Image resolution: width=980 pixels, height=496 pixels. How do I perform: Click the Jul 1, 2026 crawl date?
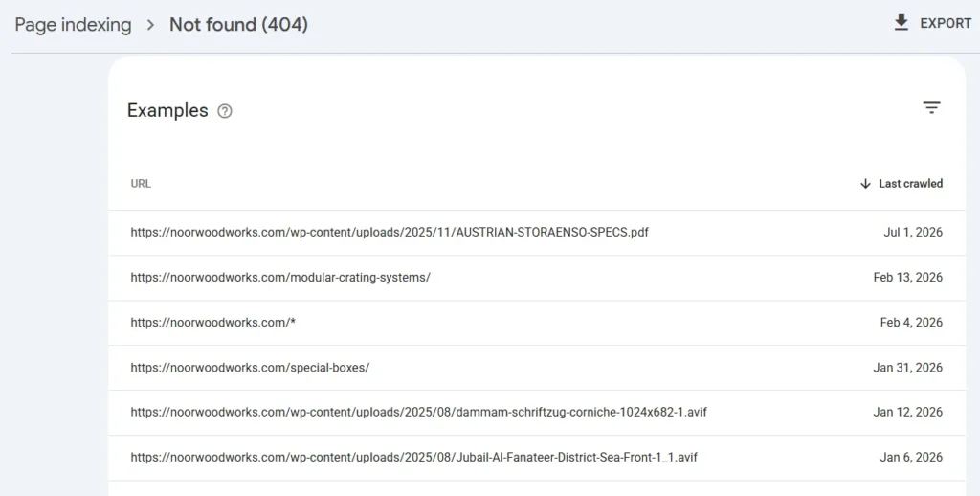click(912, 232)
